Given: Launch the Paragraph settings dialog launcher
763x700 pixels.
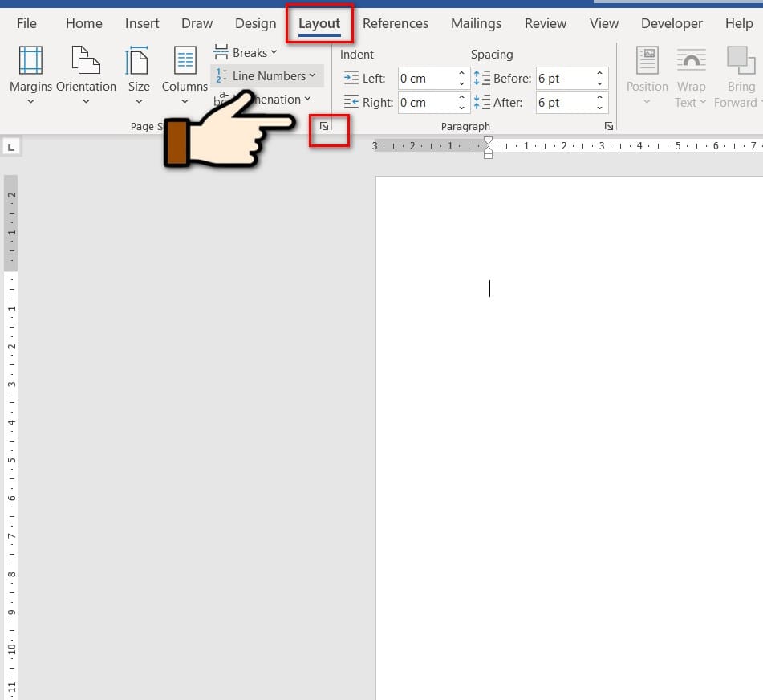Looking at the screenshot, I should [x=608, y=127].
